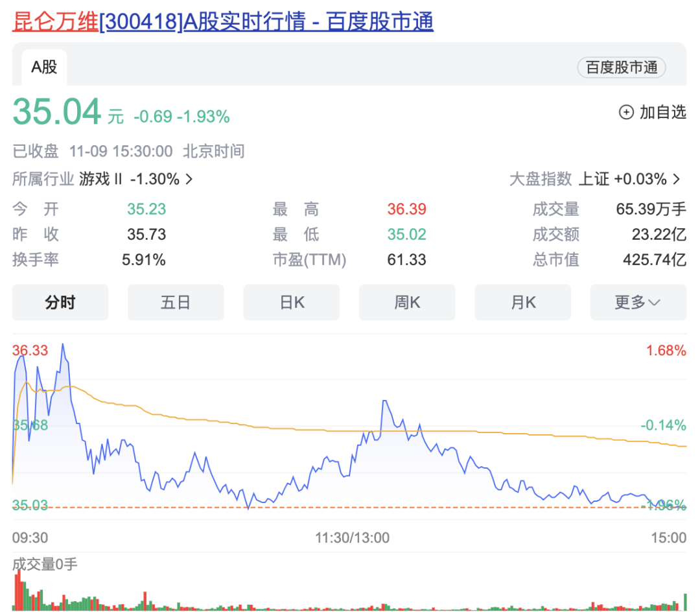Viewport: 700px width, 612px height.
Task: Click the 大盘指数 label
Action: pos(541,179)
